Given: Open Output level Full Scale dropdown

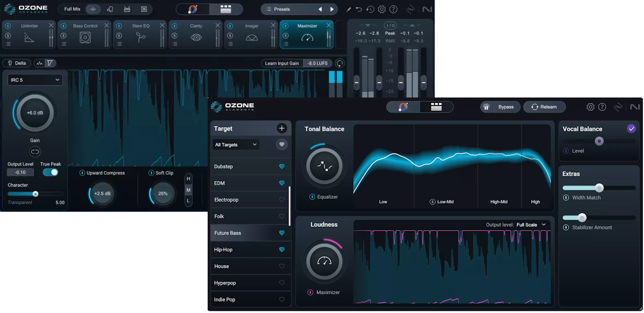Looking at the screenshot, I should coord(531,225).
